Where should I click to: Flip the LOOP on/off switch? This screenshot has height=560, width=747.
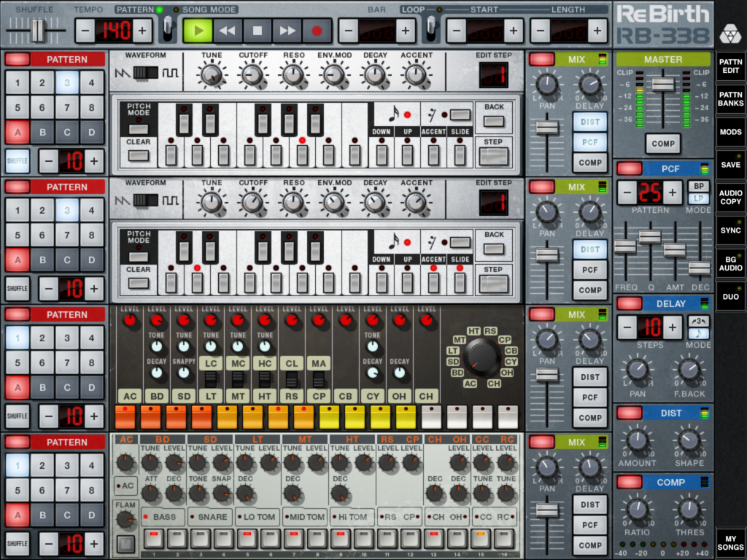[431, 28]
